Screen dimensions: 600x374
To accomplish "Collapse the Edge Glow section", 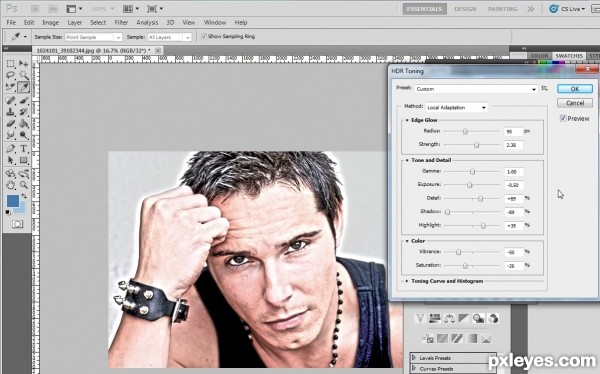I will point(407,120).
